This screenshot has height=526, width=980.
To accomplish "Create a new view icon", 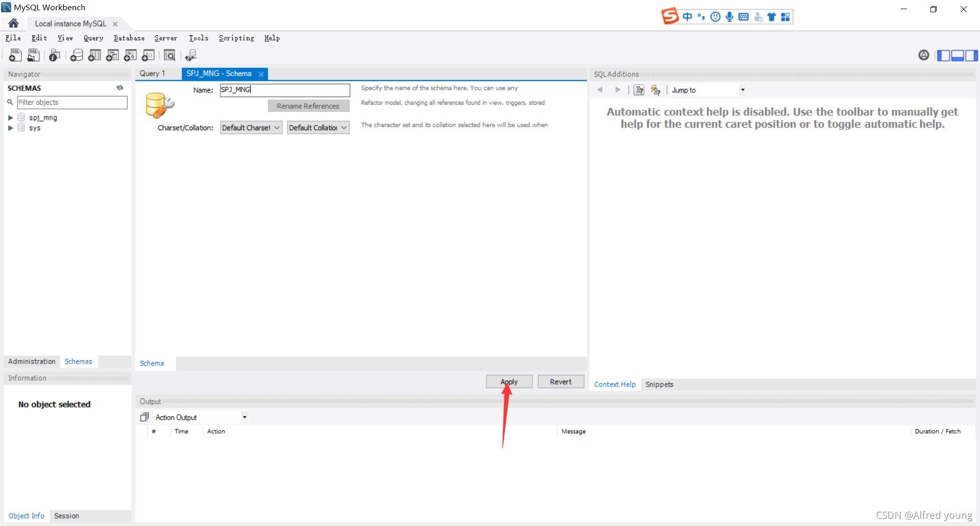I will pyautogui.click(x=112, y=55).
